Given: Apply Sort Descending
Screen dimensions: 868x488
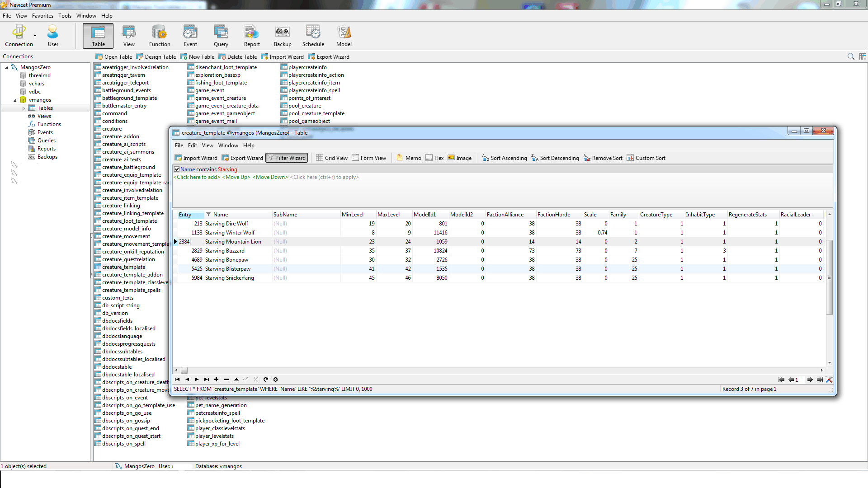Looking at the screenshot, I should (x=555, y=158).
